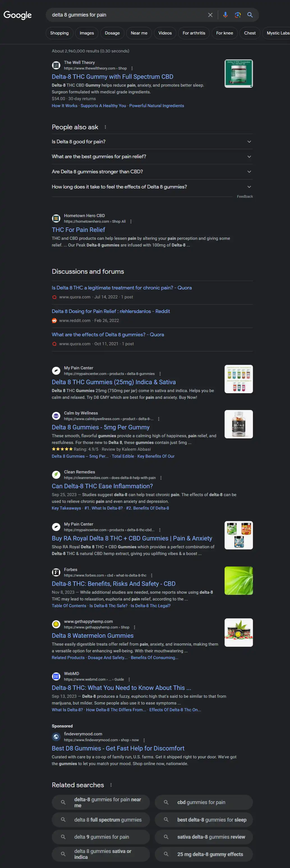Click the voice search microphone icon
The height and width of the screenshot is (868, 290).
click(225, 15)
